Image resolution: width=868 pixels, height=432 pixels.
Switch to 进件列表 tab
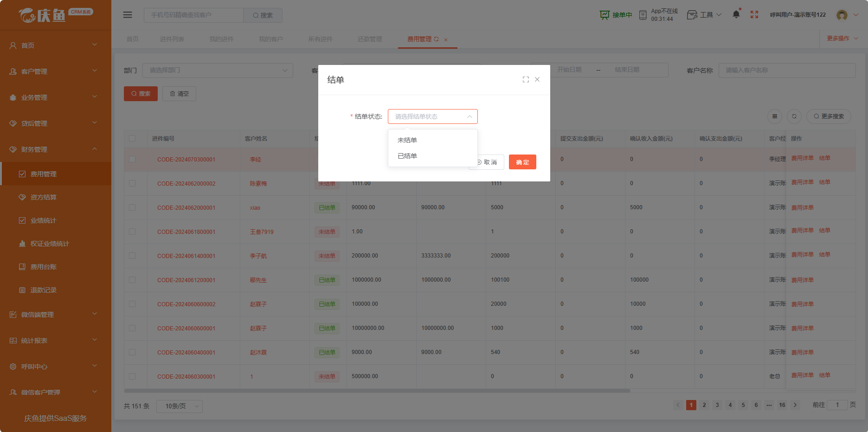point(172,39)
